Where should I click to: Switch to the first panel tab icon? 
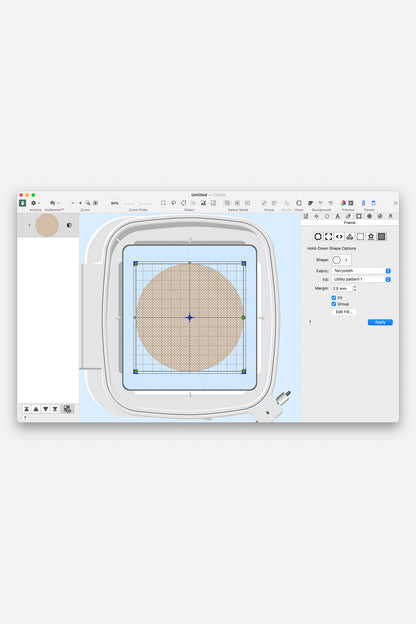306,216
